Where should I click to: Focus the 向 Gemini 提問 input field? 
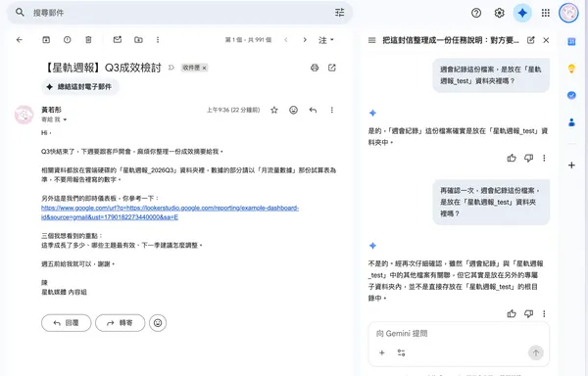coord(459,333)
